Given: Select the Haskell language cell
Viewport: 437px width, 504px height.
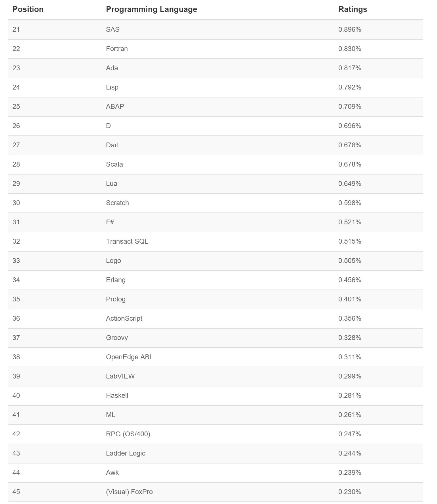Looking at the screenshot, I should click(x=117, y=395).
